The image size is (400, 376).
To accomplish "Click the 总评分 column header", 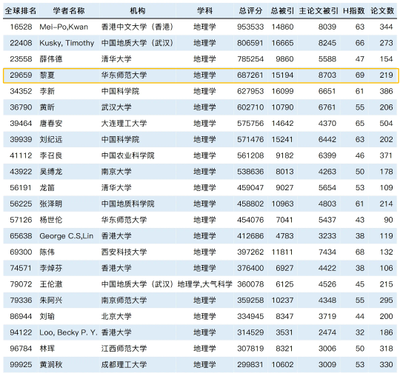I will coord(250,11).
